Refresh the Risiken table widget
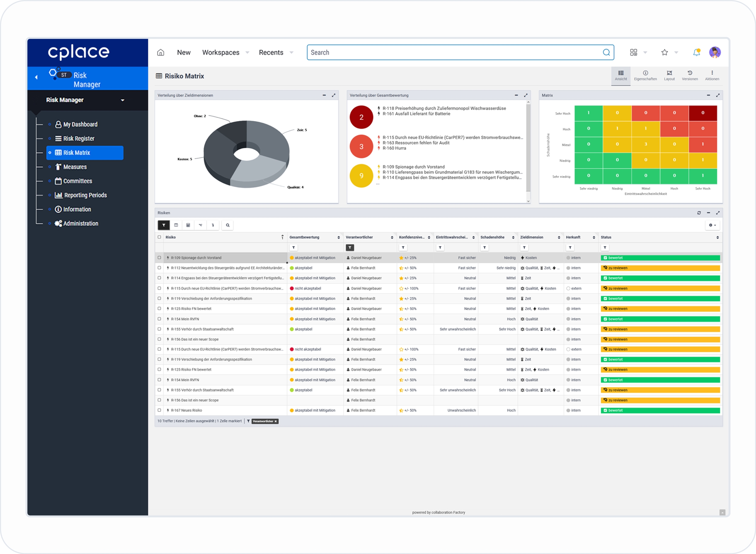This screenshot has height=554, width=756. pyautogui.click(x=699, y=212)
